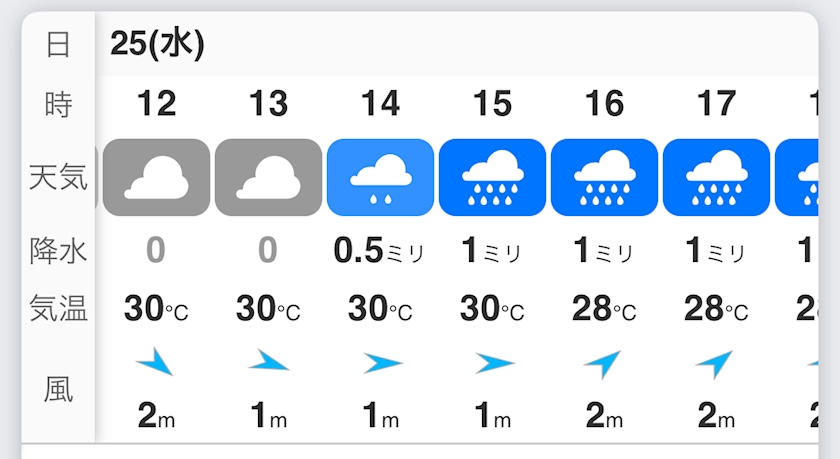
Task: Click the rain icon for 16 o'clock
Action: click(x=604, y=178)
